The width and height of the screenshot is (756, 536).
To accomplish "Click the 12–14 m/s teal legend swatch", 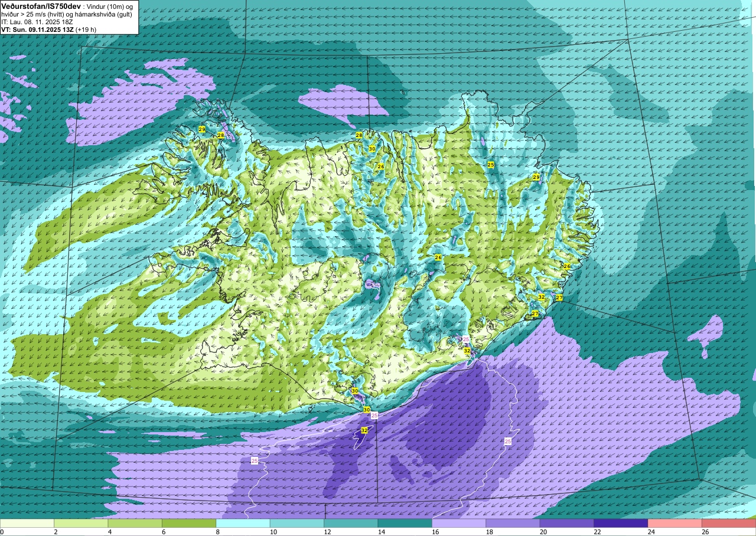I will 351,523.
